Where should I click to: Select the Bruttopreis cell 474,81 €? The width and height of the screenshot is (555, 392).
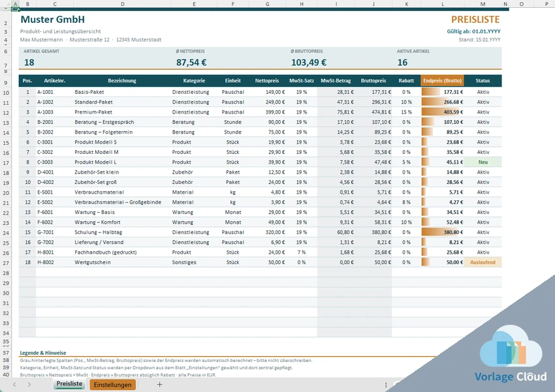click(x=373, y=112)
